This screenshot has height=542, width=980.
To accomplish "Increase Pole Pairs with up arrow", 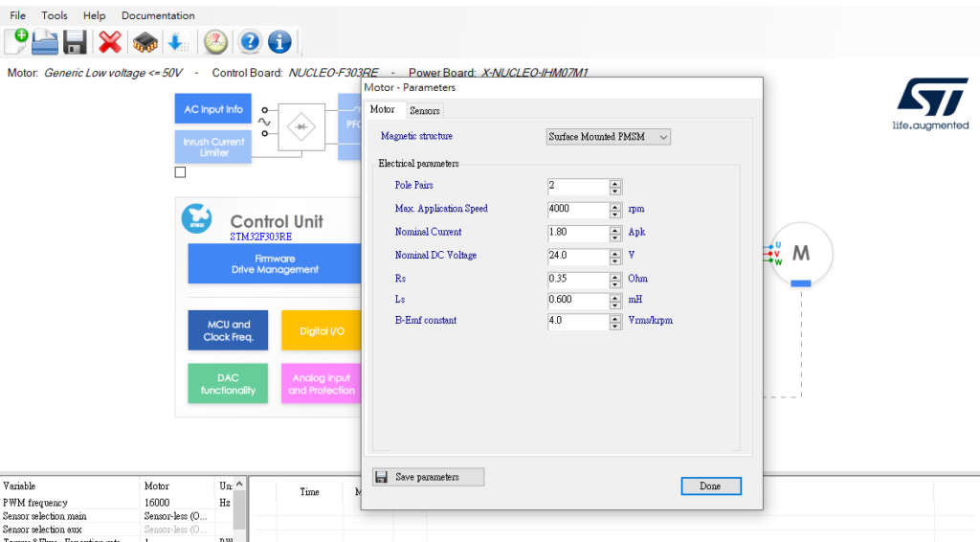I will tap(615, 183).
